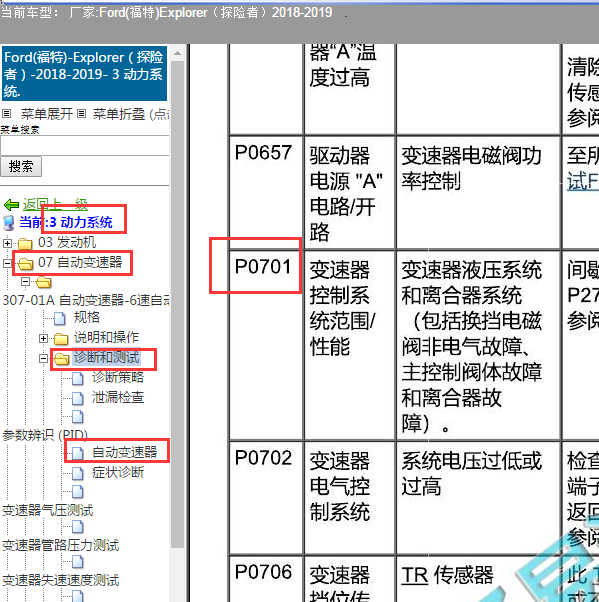Expand the 说明和操作 tree node

coord(43,338)
